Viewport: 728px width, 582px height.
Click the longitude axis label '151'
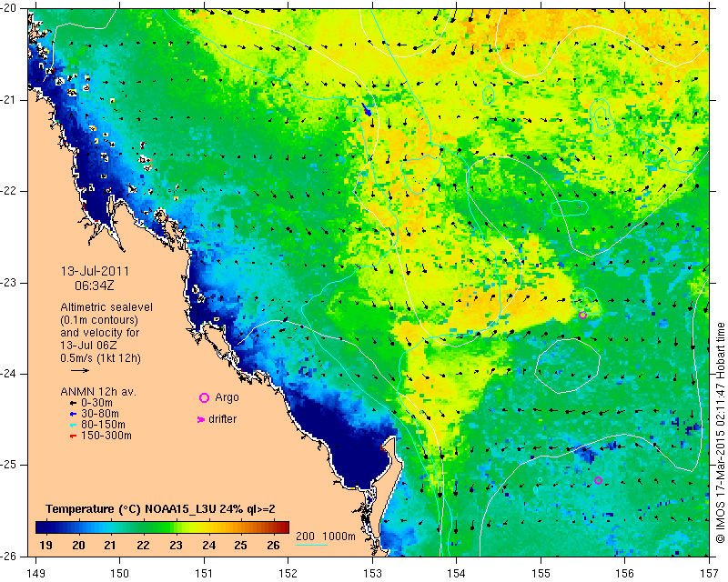point(204,574)
